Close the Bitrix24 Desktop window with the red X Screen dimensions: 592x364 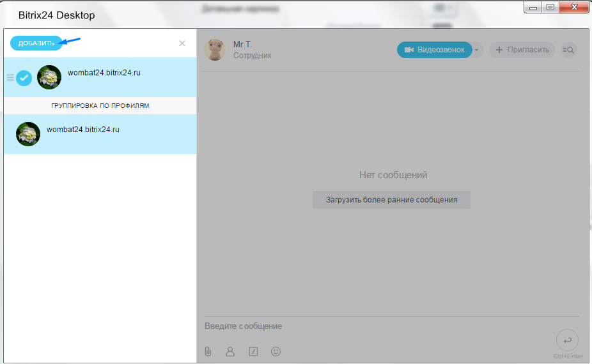(x=574, y=7)
